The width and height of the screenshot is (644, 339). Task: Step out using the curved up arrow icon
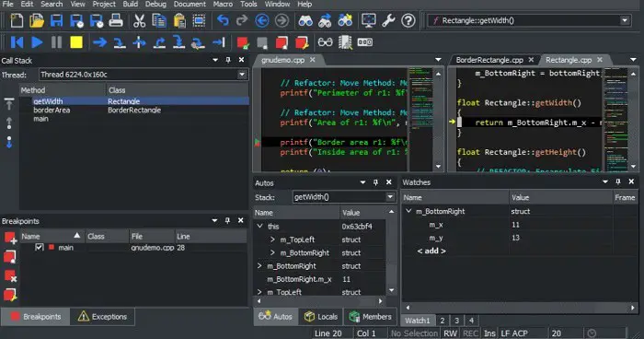159,42
